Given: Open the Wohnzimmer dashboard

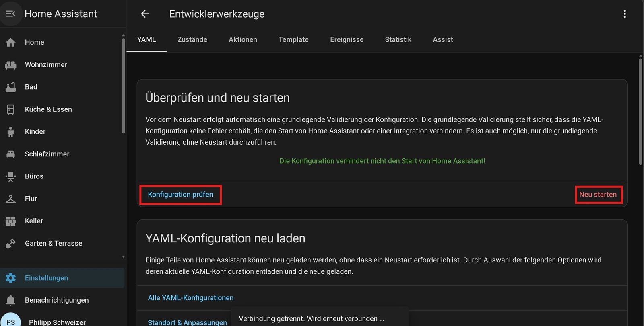Looking at the screenshot, I should (x=62, y=65).
